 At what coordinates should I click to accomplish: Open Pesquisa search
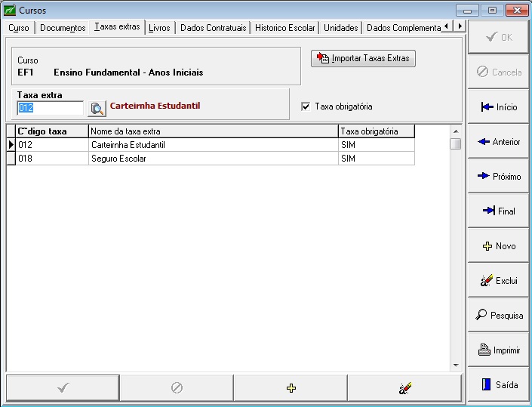coord(499,316)
